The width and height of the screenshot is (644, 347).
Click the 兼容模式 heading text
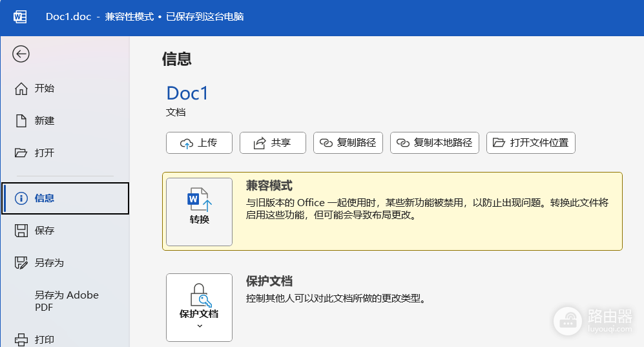click(x=269, y=185)
